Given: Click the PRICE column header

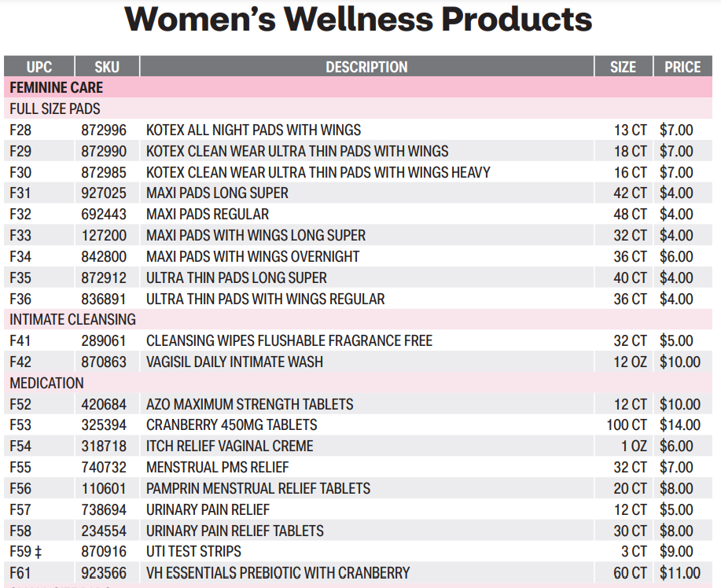Looking at the screenshot, I should coord(682,67).
